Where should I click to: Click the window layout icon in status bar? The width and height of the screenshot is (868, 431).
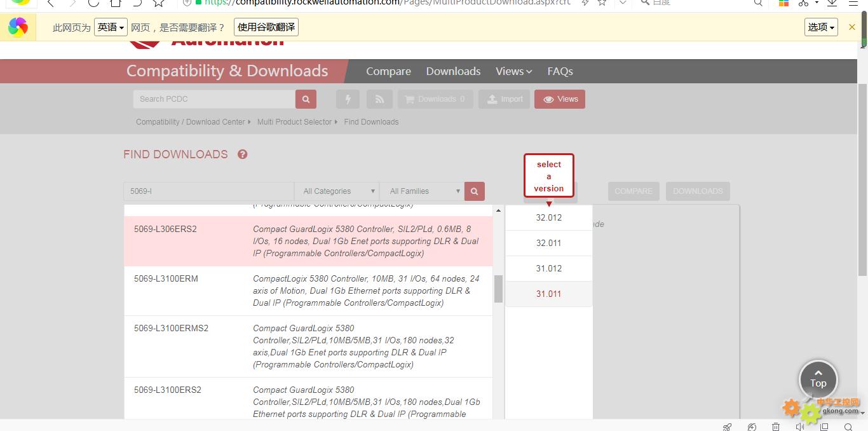824,427
